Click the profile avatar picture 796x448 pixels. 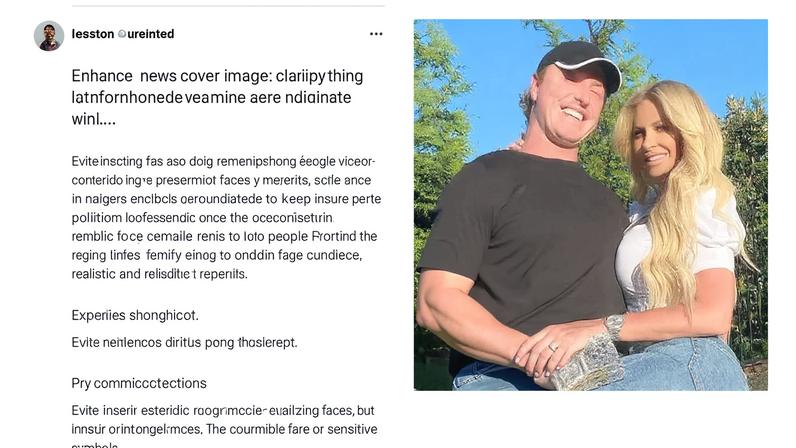[49, 35]
